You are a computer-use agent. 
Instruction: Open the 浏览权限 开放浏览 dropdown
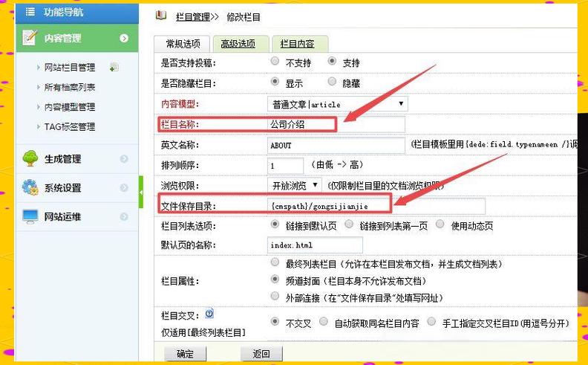pos(294,185)
